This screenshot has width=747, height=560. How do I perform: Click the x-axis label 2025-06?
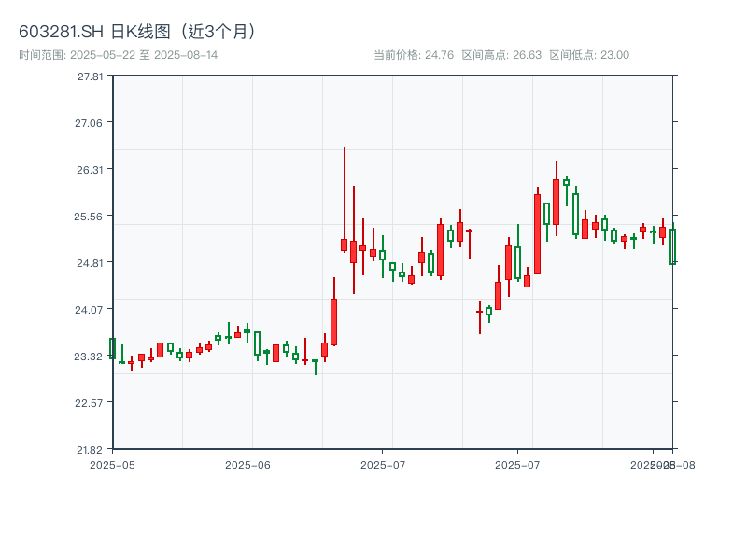point(247,465)
